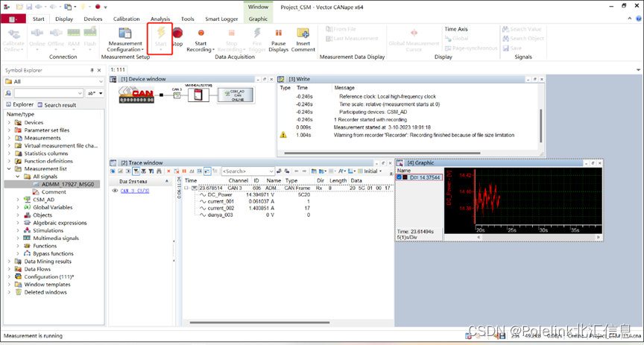644x345 pixels.
Task: Click the application file menu button
Action: (x=13, y=19)
